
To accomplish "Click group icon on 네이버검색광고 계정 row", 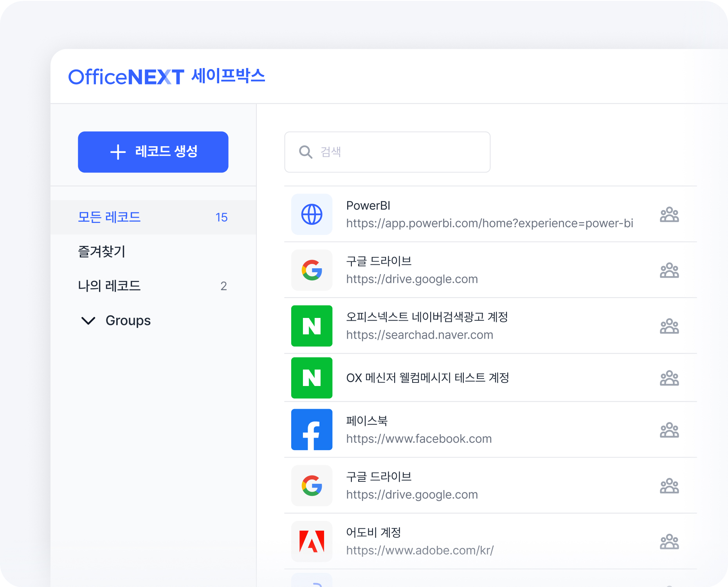I will 669,326.
